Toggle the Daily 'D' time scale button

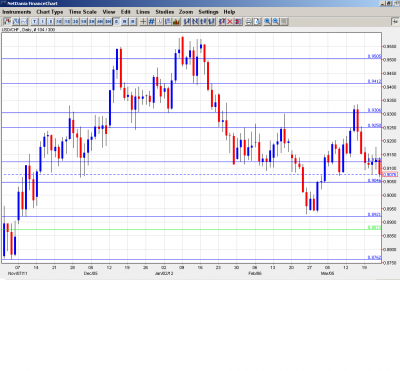tap(116, 22)
